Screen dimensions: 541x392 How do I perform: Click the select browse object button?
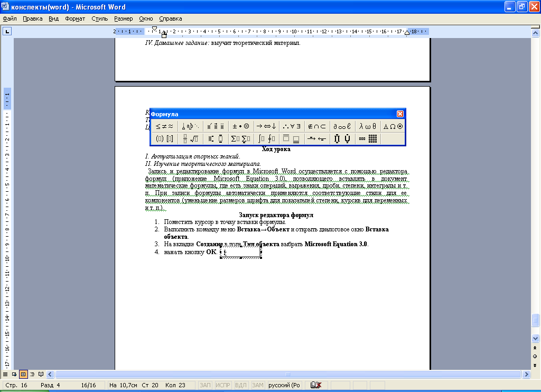point(535,357)
